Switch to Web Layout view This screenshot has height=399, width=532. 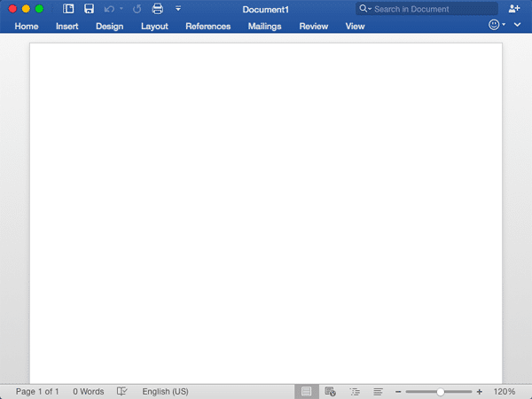pos(331,391)
